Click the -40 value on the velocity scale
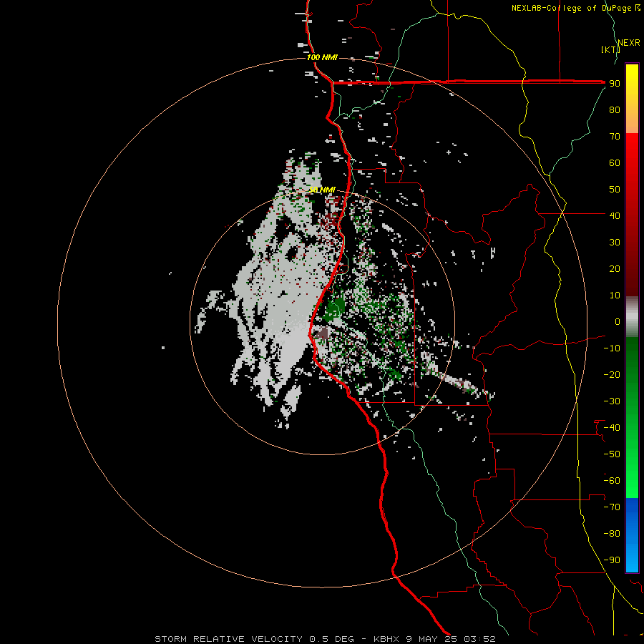 pos(612,428)
